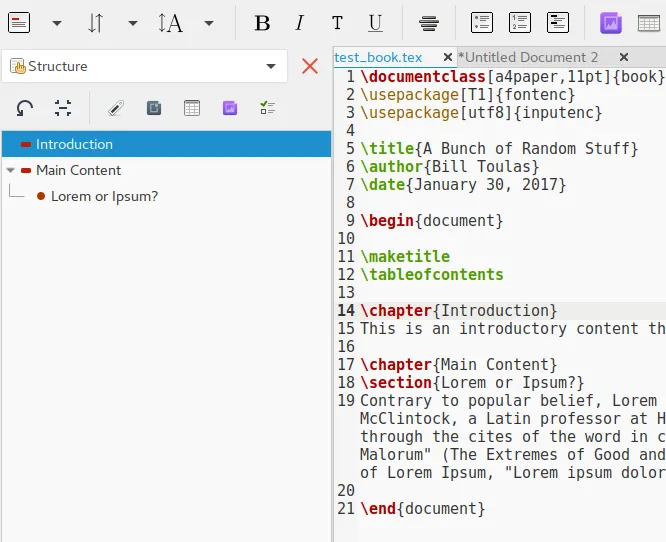The height and width of the screenshot is (542, 666).
Task: Select Introduction in the structure tree
Action: point(74,144)
